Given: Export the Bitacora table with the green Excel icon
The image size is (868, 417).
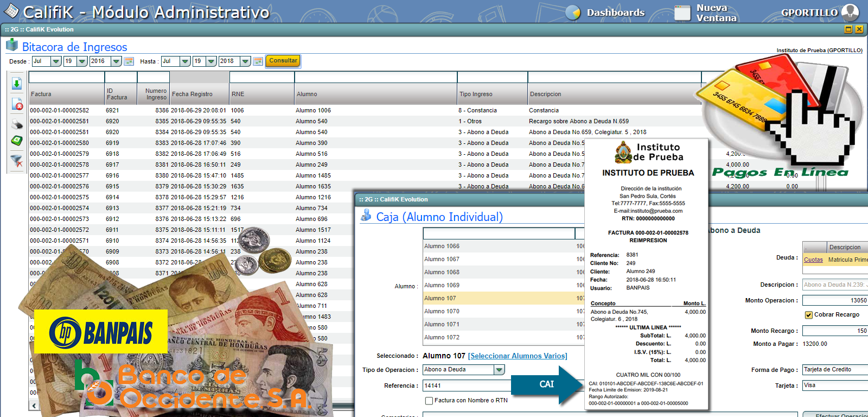Looking at the screenshot, I should click(x=17, y=141).
